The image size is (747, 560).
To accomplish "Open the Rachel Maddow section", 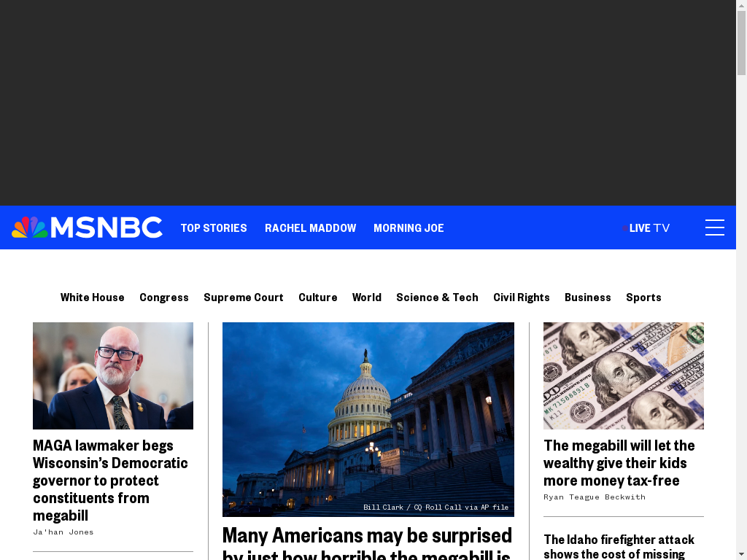I will pos(311,228).
